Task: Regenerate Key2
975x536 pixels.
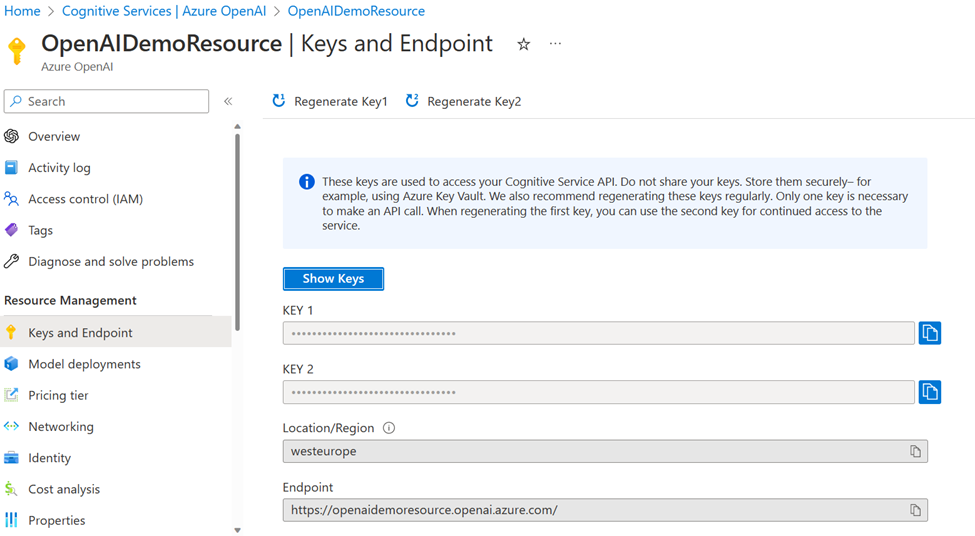Action: [x=463, y=101]
